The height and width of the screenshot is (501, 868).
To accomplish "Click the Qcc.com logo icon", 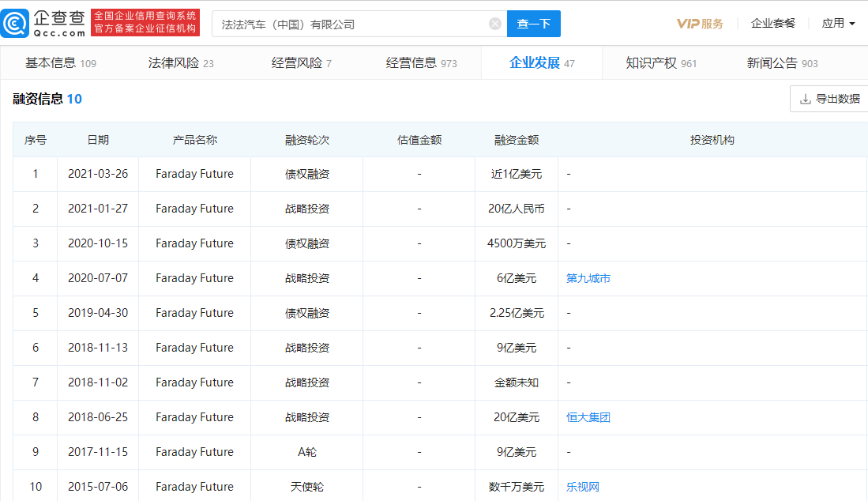I will pos(17,24).
